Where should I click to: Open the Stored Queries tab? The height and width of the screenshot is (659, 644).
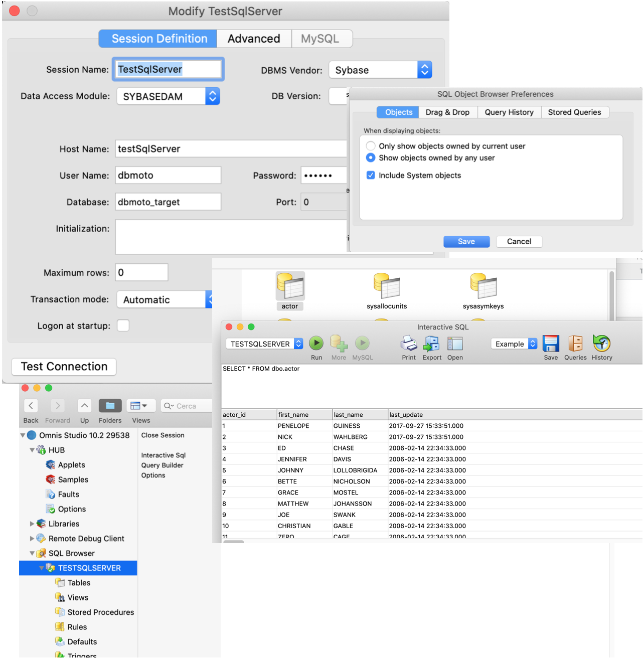575,112
